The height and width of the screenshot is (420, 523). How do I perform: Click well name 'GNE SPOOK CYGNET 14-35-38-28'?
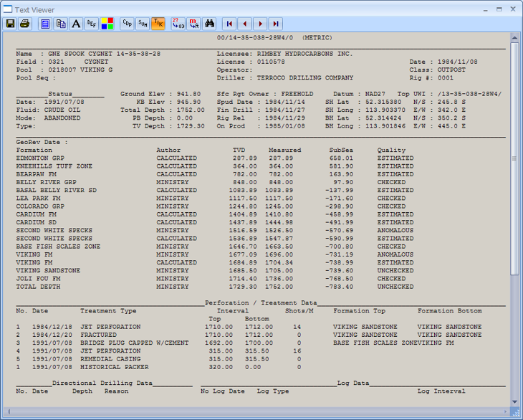point(105,54)
